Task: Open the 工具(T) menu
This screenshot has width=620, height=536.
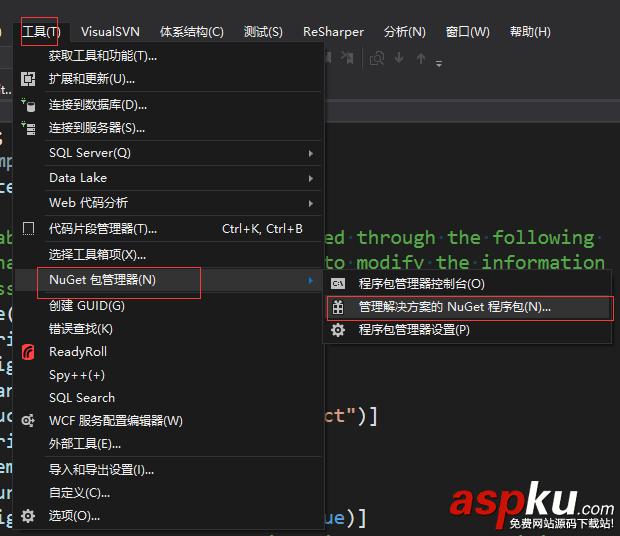Action: (x=41, y=32)
